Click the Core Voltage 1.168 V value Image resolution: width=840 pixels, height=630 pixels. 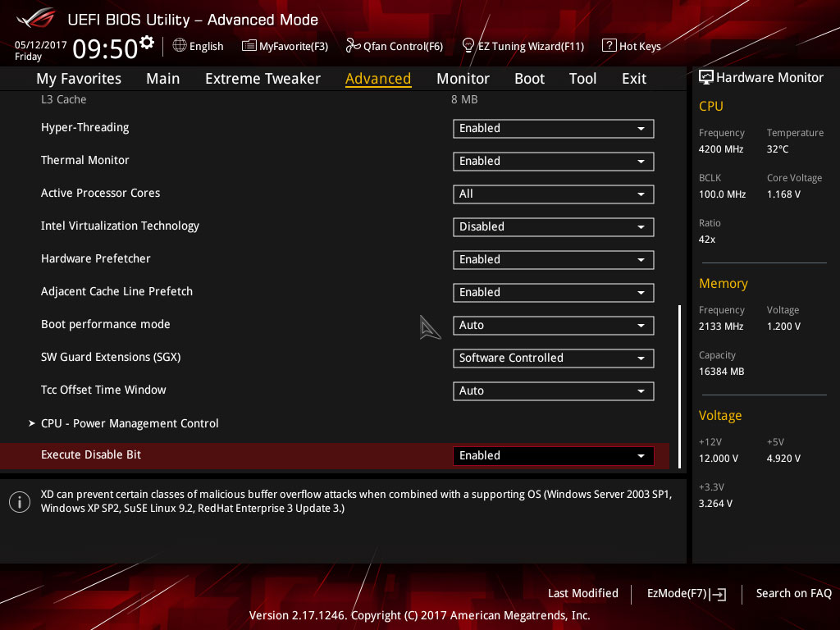pos(783,194)
